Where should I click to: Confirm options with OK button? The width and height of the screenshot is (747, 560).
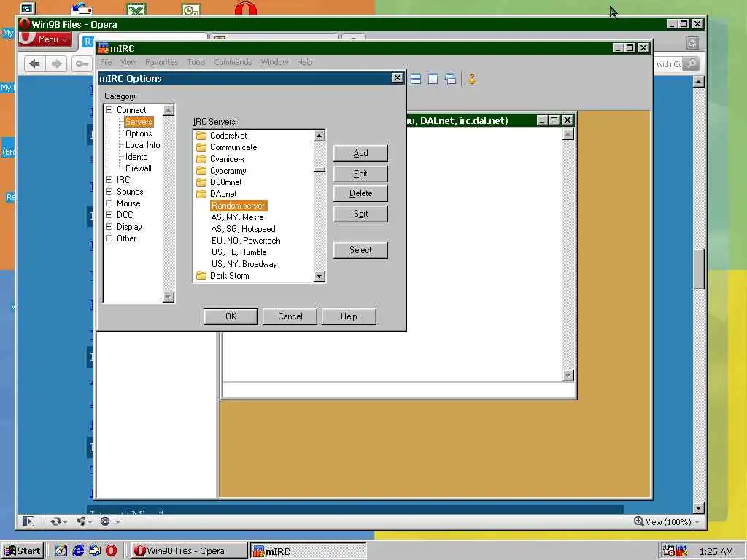point(231,316)
